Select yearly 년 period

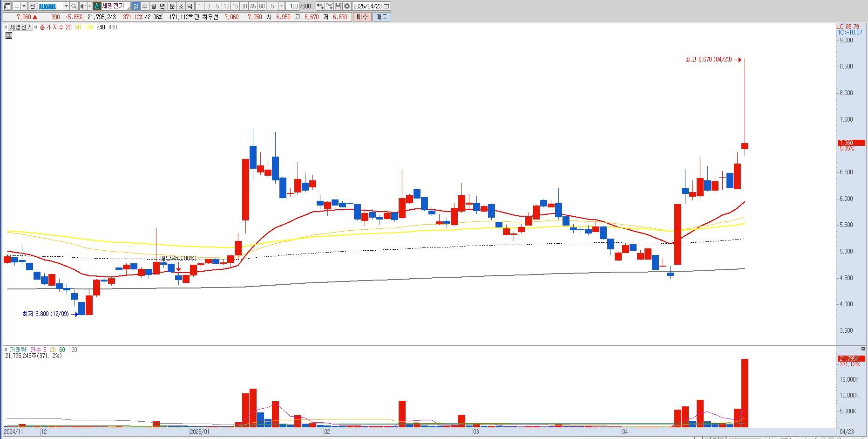point(162,6)
